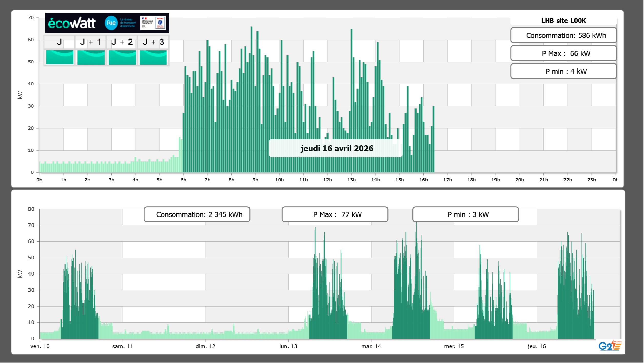Click the P min : 3 kW box

465,214
